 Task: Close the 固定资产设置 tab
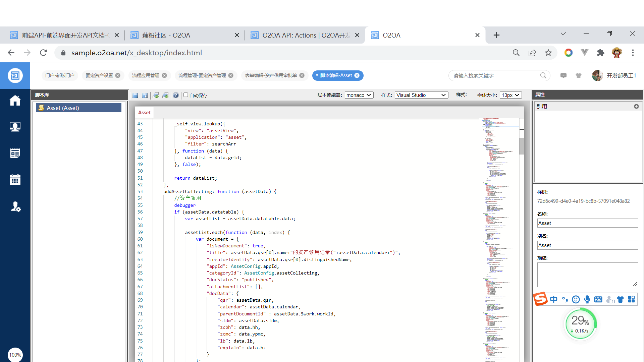[118, 75]
